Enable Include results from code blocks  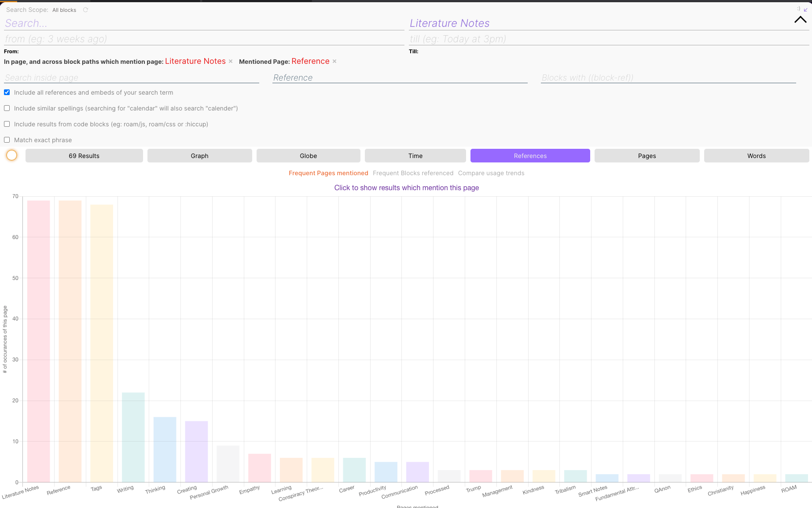pyautogui.click(x=7, y=124)
